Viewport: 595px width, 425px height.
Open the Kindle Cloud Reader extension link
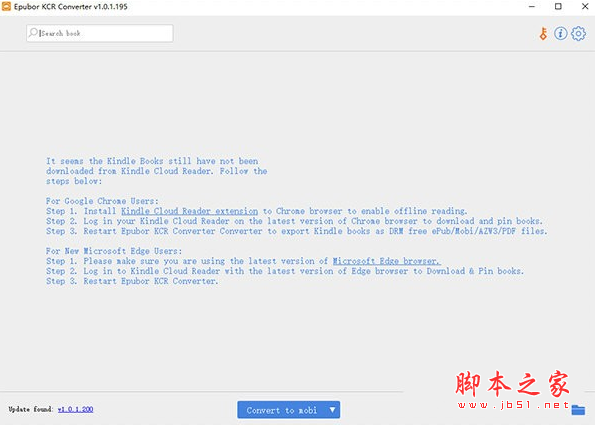(189, 211)
